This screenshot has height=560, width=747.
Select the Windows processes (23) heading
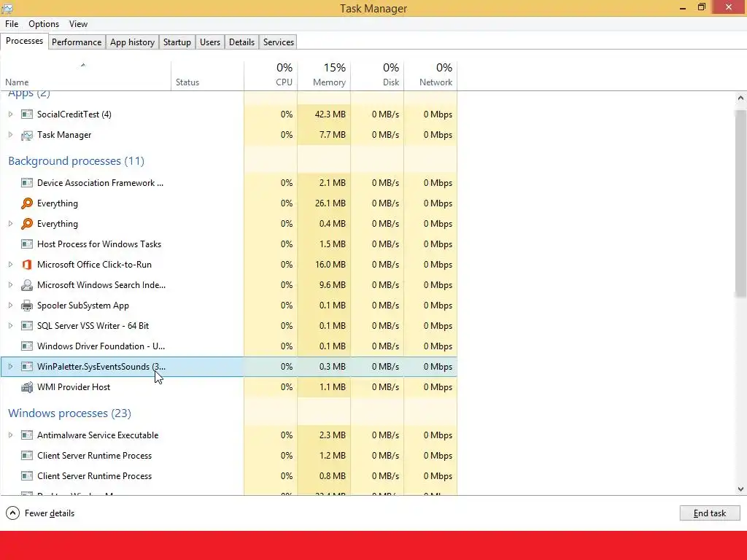[x=69, y=413]
